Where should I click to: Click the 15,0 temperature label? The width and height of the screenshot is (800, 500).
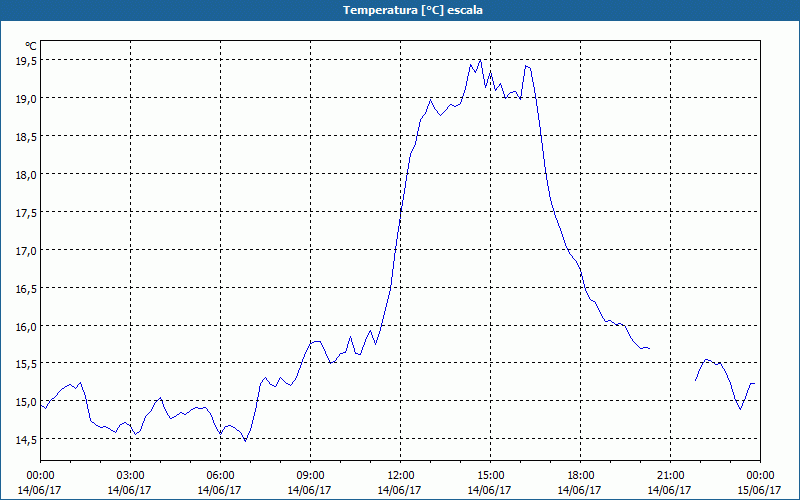click(x=26, y=402)
